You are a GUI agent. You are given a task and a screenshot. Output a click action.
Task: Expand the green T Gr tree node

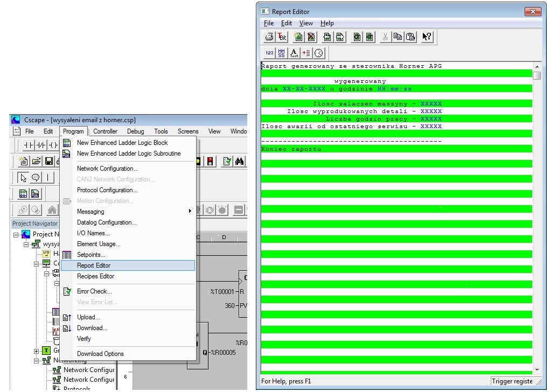click(x=36, y=351)
